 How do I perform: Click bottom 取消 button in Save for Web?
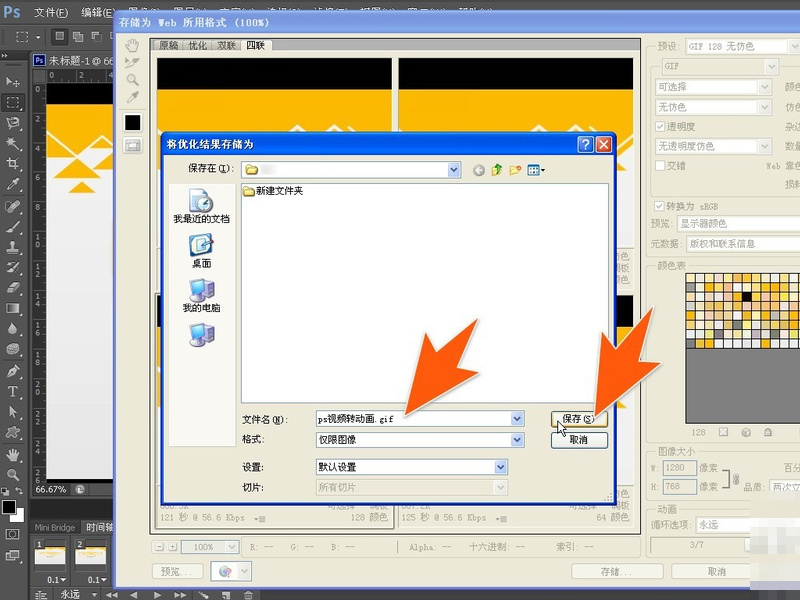coord(716,571)
